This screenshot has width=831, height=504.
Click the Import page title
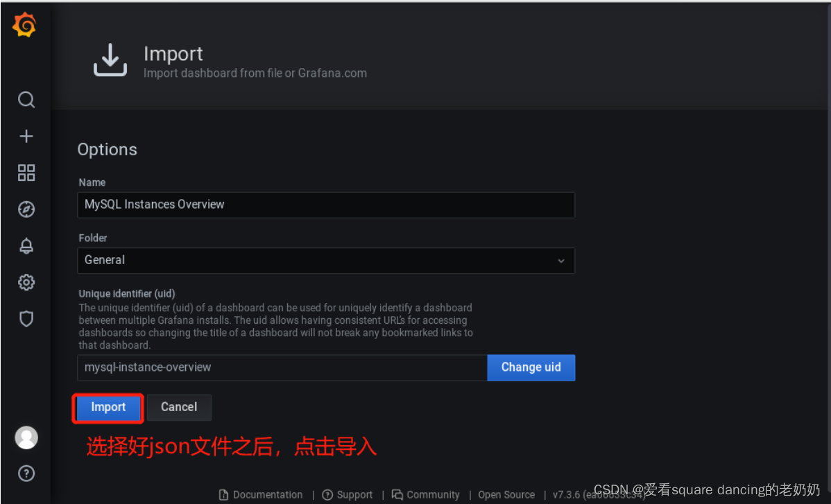[x=173, y=54]
